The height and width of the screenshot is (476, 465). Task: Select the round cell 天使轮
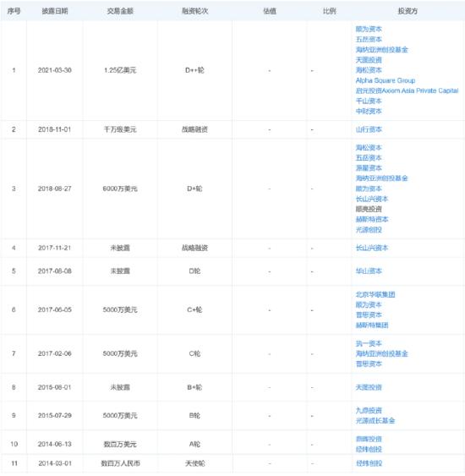click(194, 463)
